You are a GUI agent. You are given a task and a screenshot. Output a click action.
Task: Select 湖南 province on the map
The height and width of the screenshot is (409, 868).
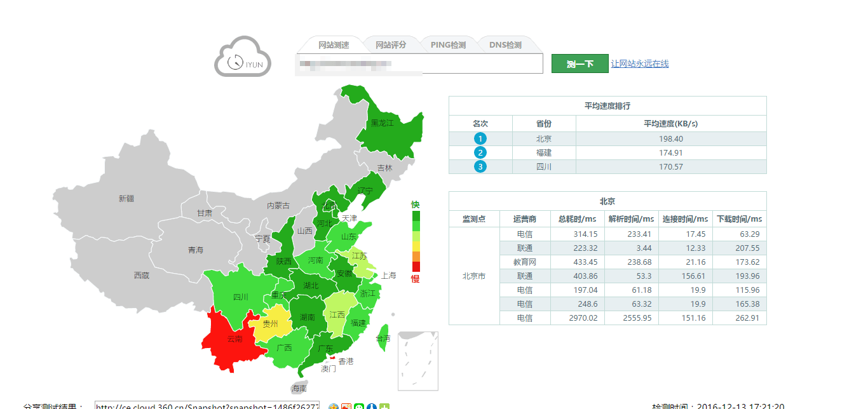308,317
